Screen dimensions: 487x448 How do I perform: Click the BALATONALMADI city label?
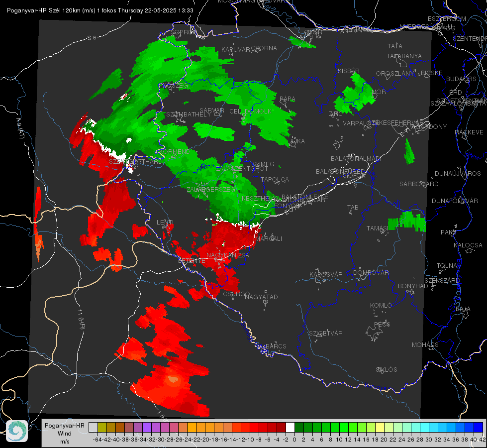[356, 159]
